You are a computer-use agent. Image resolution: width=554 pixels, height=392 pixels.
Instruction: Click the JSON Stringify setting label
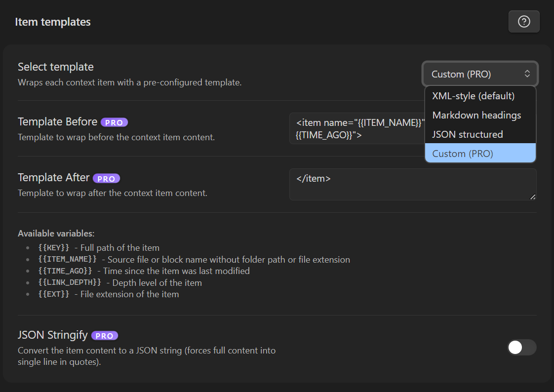[x=53, y=335]
